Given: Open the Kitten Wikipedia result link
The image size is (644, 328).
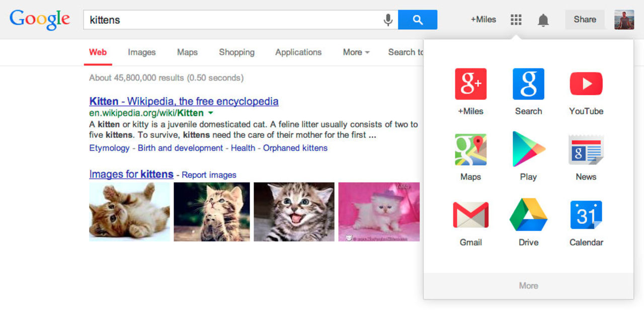Looking at the screenshot, I should (184, 101).
